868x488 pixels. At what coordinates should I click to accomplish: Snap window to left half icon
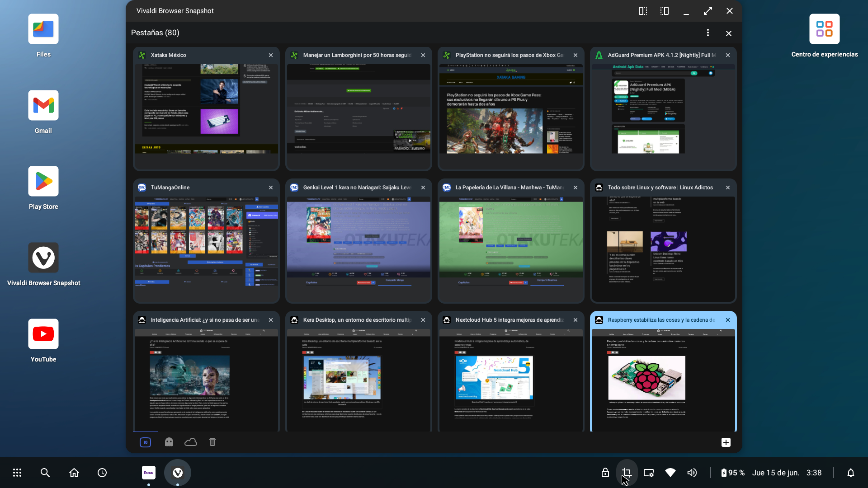642,11
